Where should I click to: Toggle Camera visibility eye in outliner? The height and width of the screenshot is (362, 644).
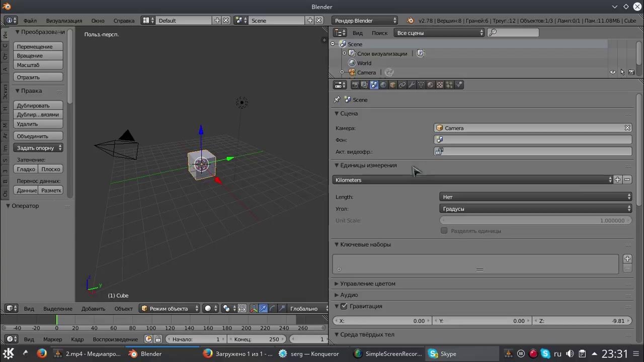coord(613,72)
